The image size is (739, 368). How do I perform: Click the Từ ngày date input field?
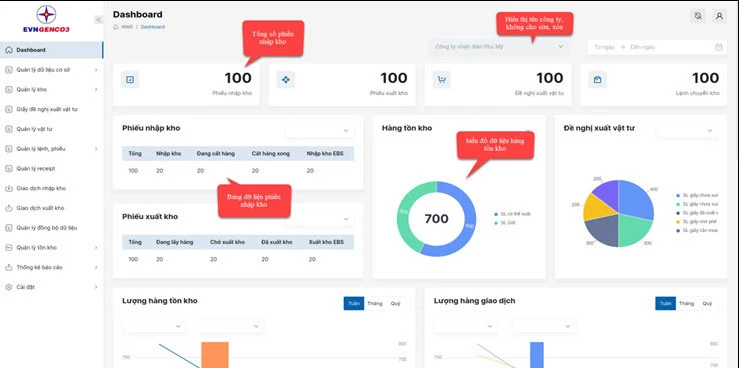point(604,47)
